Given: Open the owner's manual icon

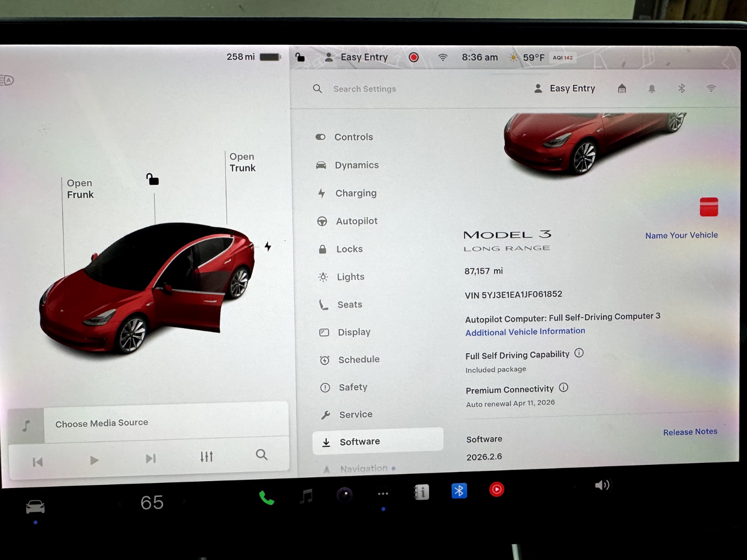Looking at the screenshot, I should (421, 492).
